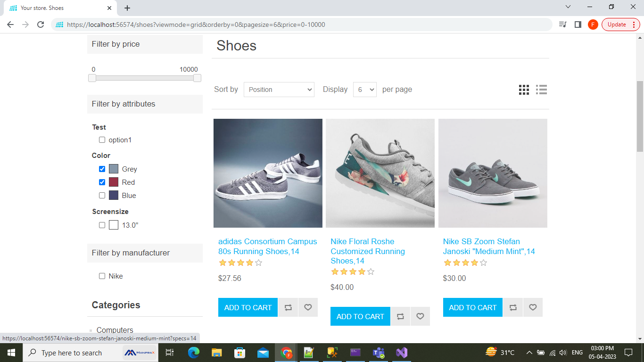Screen dimensions: 644x362
Task: Open the Sort by Position dropdown
Action: click(279, 89)
